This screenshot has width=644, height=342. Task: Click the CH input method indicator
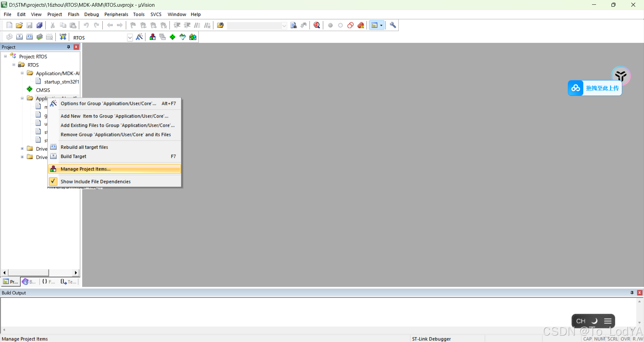point(581,321)
